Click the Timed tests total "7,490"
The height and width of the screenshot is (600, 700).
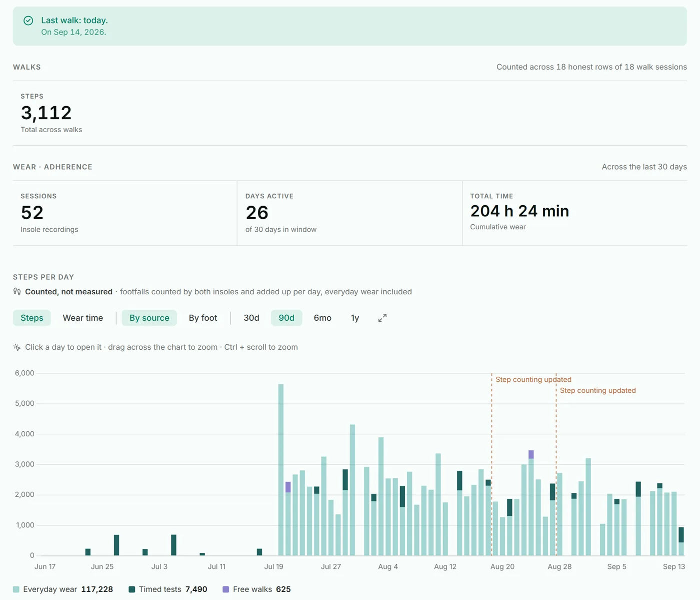pos(196,589)
